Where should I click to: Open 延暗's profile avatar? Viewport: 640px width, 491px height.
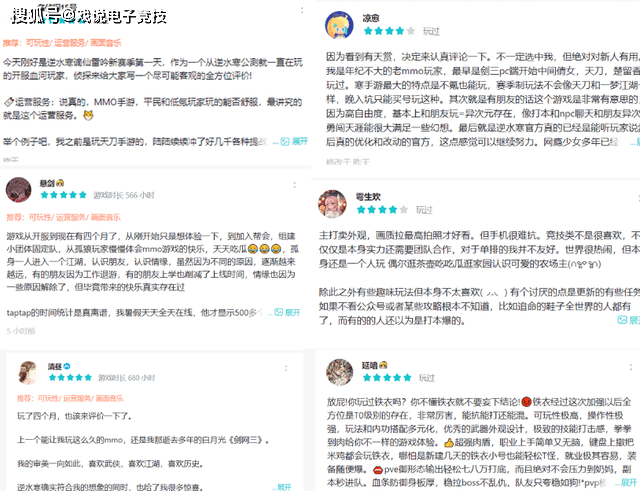point(340,372)
